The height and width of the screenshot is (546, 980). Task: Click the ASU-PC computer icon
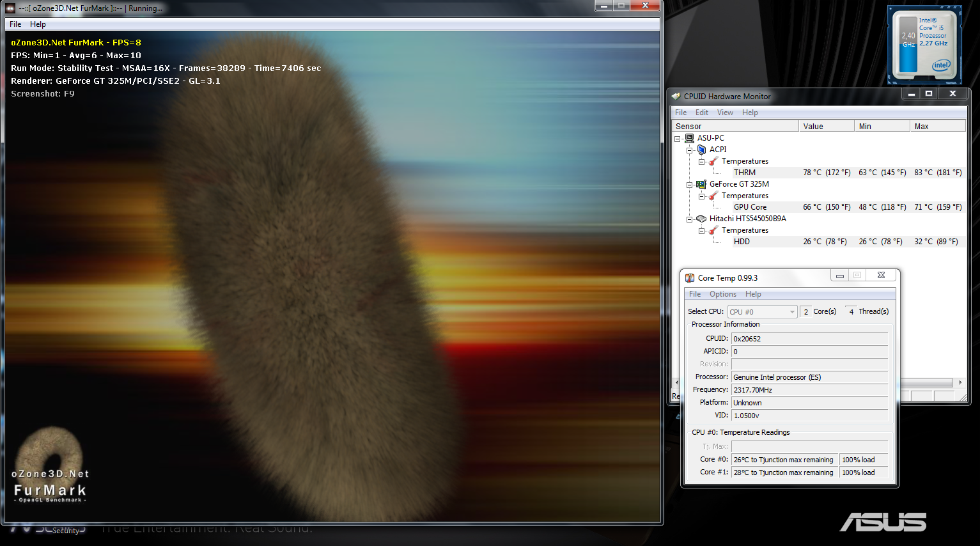click(689, 138)
